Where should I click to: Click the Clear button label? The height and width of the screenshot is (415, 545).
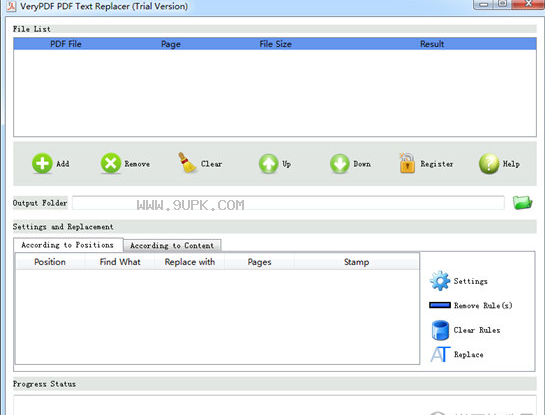(x=211, y=164)
